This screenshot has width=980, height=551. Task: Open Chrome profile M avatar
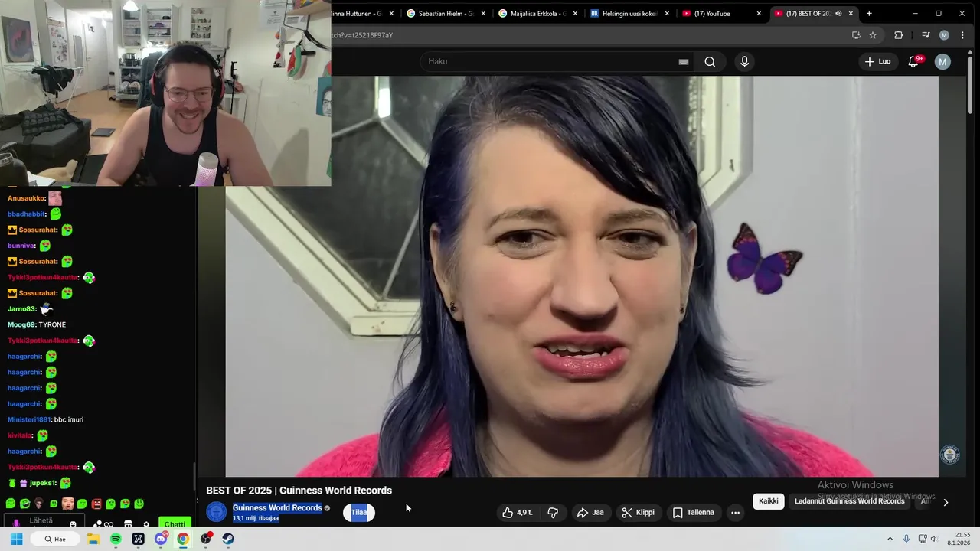tap(944, 35)
